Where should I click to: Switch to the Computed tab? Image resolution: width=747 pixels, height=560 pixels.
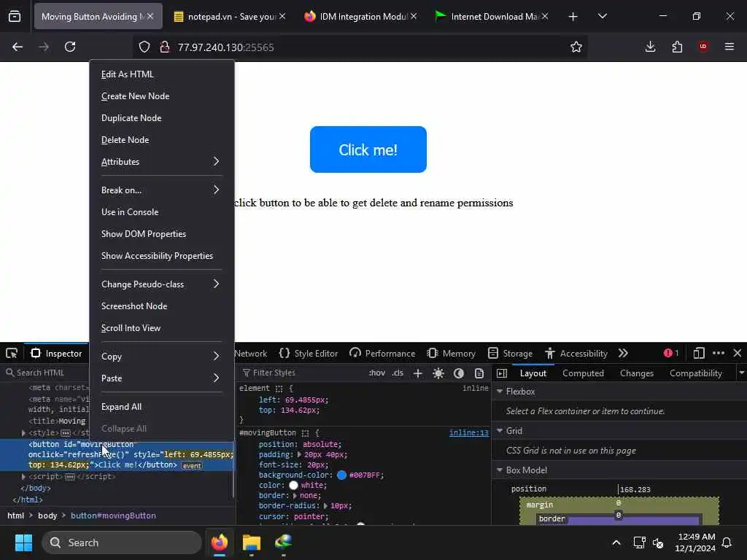click(583, 373)
